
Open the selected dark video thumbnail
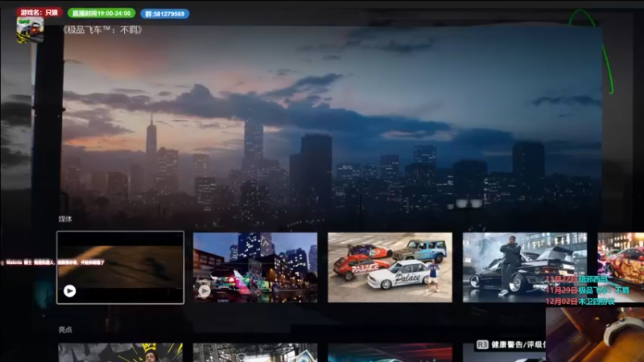tap(120, 267)
